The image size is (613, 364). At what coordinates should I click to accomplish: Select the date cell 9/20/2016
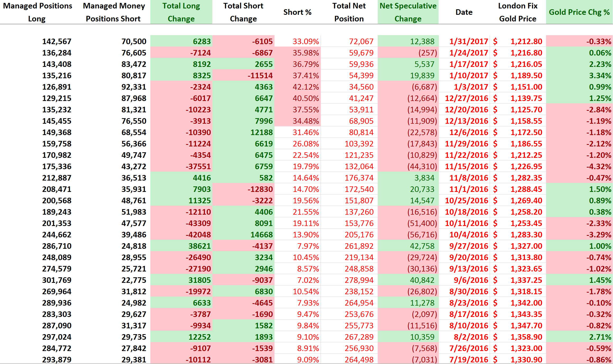[464, 257]
